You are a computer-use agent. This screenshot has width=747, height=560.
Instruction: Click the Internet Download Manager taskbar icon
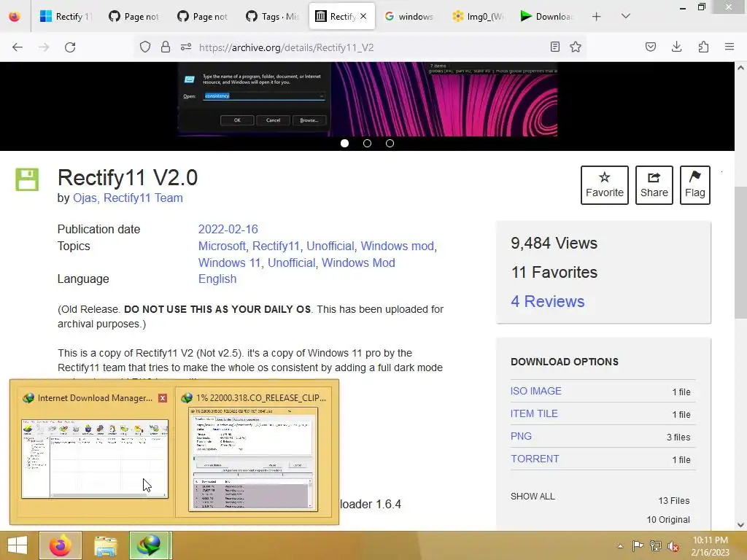click(149, 545)
